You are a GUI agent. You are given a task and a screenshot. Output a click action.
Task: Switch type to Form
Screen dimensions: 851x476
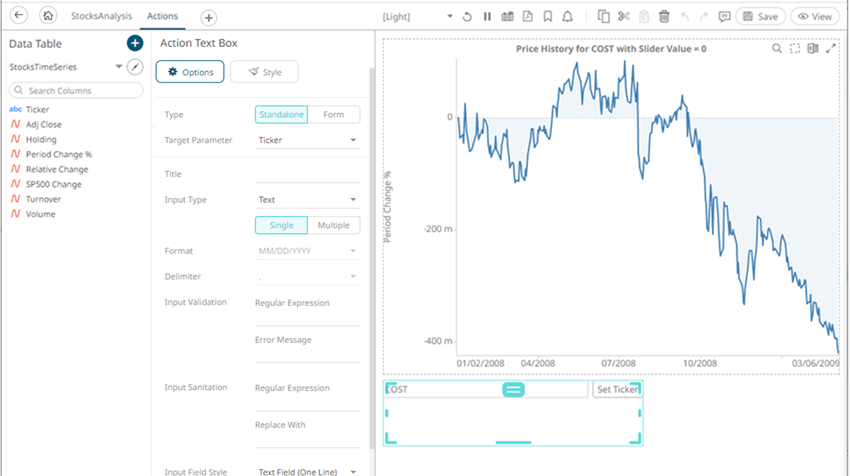point(333,115)
